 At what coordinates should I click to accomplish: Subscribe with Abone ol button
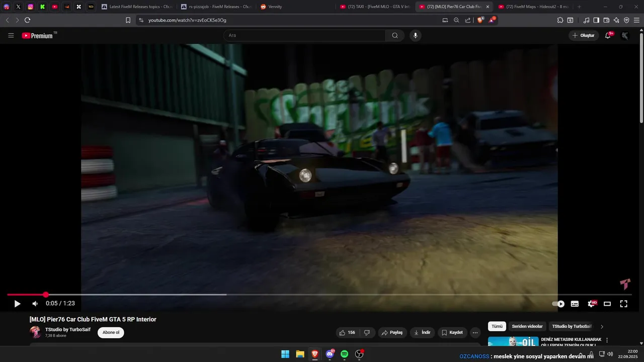(111, 332)
